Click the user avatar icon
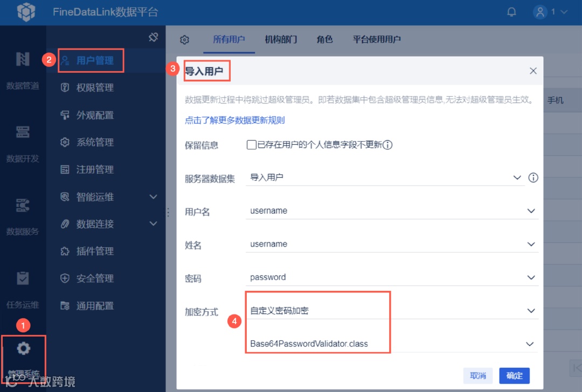Screen dimensions: 582x392 (x=540, y=12)
